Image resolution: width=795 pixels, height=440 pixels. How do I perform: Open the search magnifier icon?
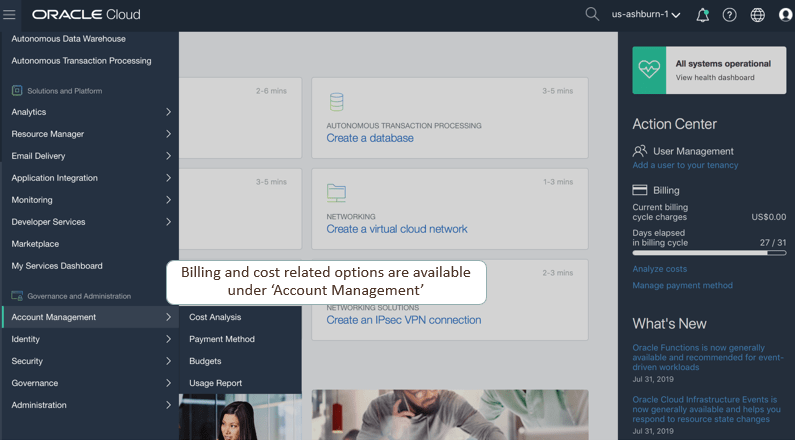click(592, 14)
